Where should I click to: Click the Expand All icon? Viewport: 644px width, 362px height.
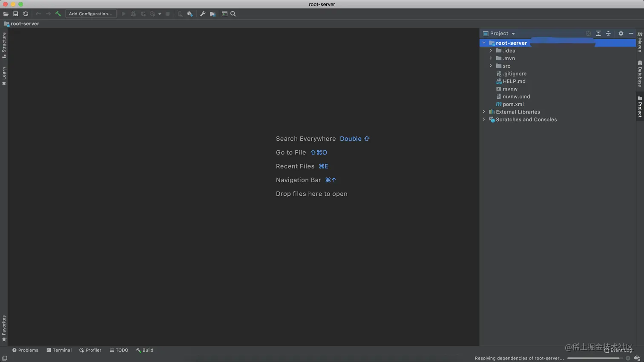coord(598,34)
